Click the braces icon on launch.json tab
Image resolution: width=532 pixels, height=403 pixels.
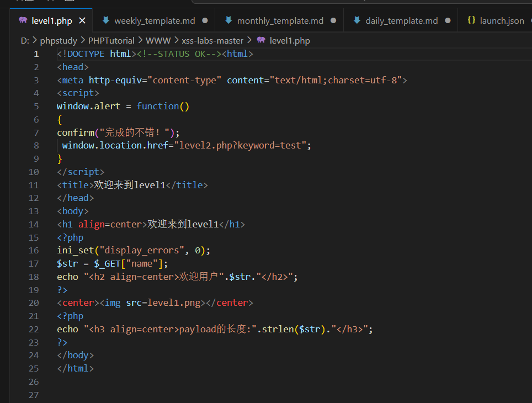point(471,20)
